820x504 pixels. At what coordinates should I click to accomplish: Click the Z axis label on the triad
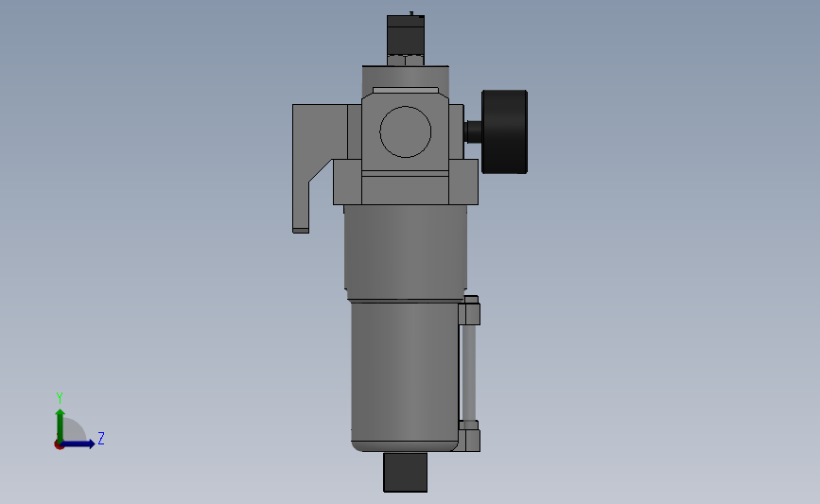pos(101,438)
